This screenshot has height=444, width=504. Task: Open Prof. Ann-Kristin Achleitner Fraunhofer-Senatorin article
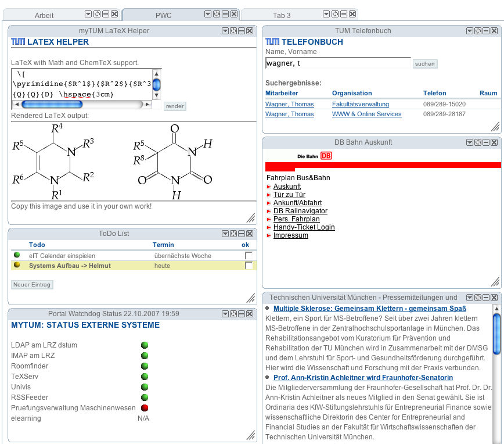tap(363, 377)
